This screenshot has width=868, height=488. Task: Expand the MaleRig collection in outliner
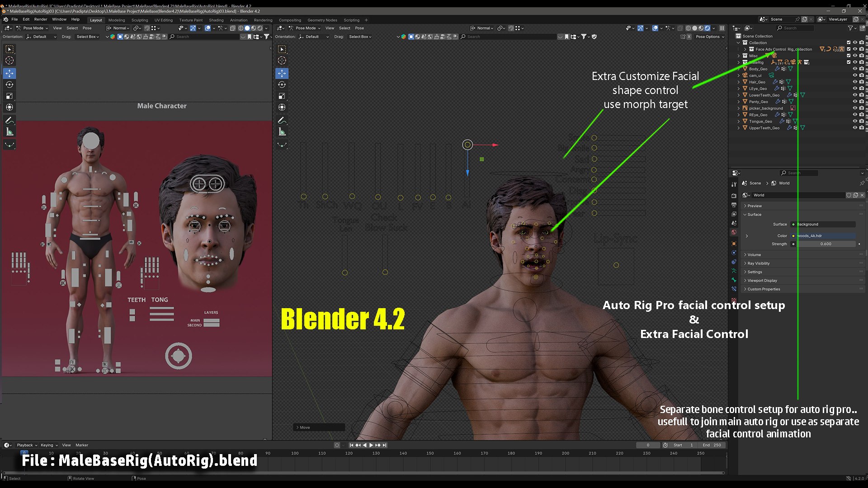click(x=739, y=62)
